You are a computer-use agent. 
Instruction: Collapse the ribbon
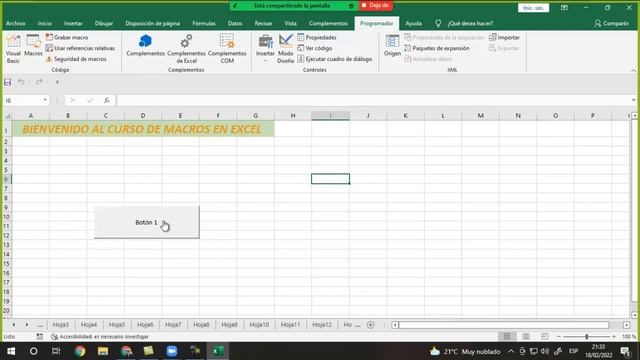(x=633, y=70)
